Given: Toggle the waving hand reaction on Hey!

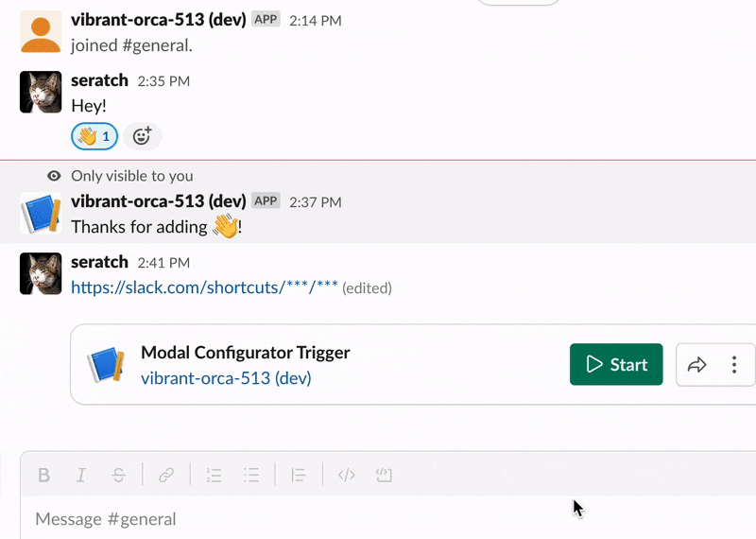Looking at the screenshot, I should pyautogui.click(x=94, y=136).
